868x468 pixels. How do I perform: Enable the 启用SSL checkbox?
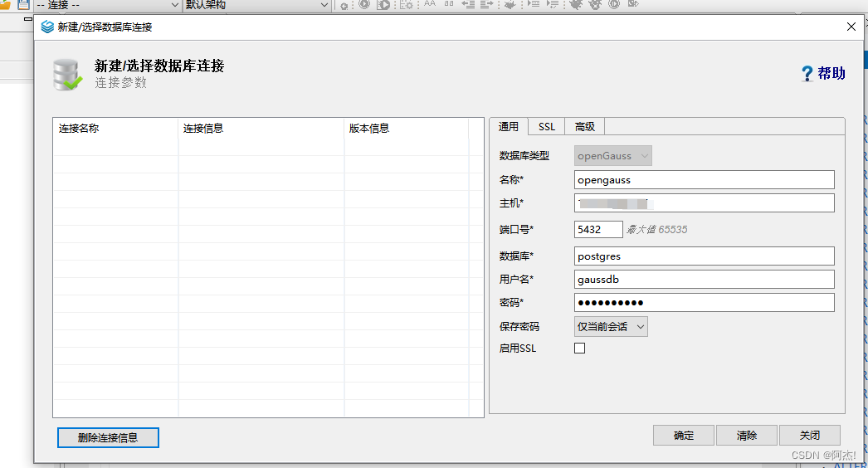[x=579, y=349]
